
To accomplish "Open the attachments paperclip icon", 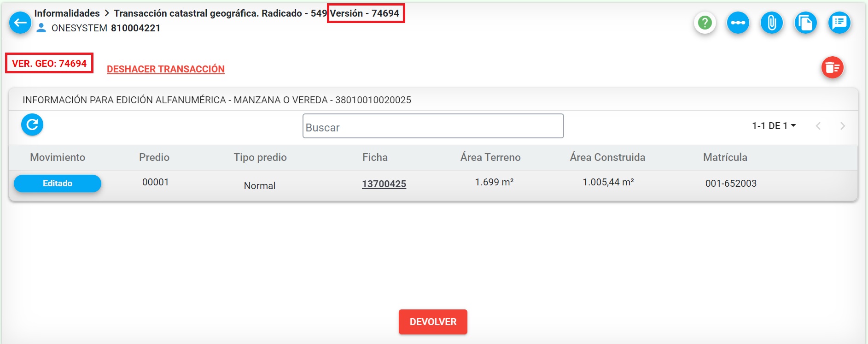I will click(x=772, y=23).
